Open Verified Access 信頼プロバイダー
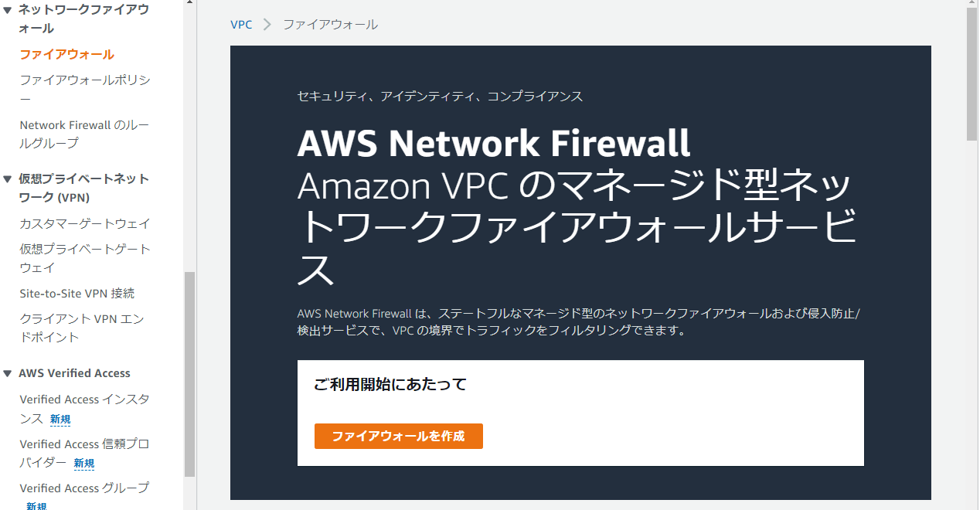980x510 pixels. tap(85, 453)
